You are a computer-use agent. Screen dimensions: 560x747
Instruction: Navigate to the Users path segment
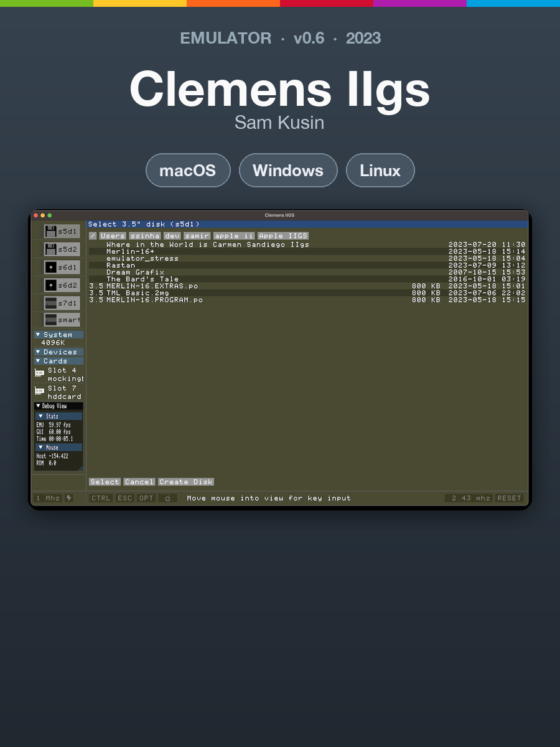pyautogui.click(x=113, y=236)
